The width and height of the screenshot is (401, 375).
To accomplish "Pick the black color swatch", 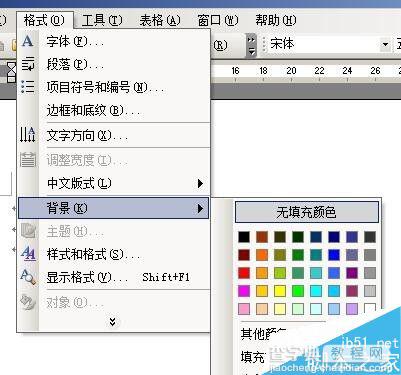I will [x=244, y=237].
